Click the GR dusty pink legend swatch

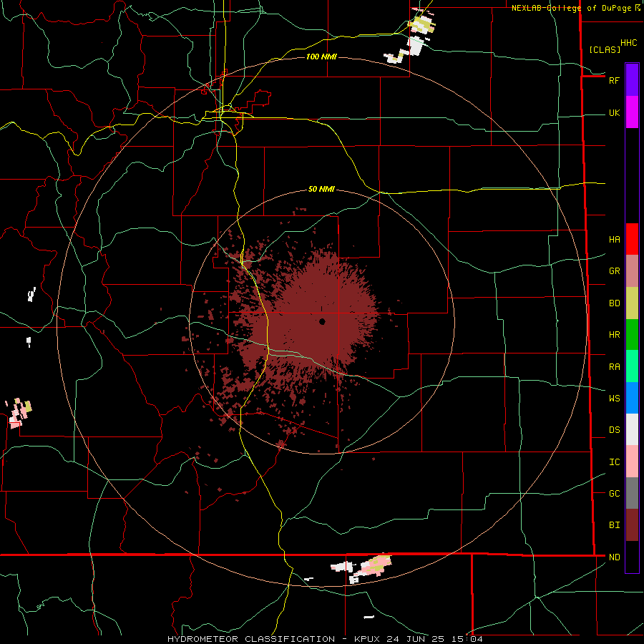tap(632, 271)
